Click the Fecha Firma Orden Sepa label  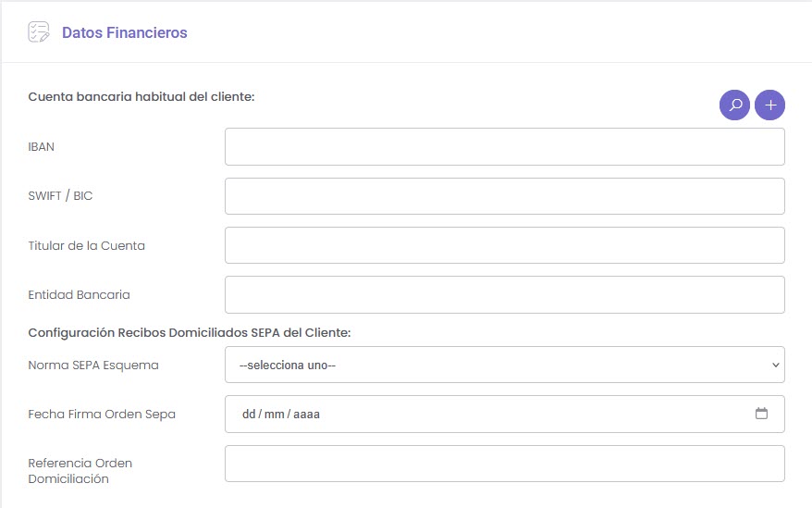coord(102,414)
